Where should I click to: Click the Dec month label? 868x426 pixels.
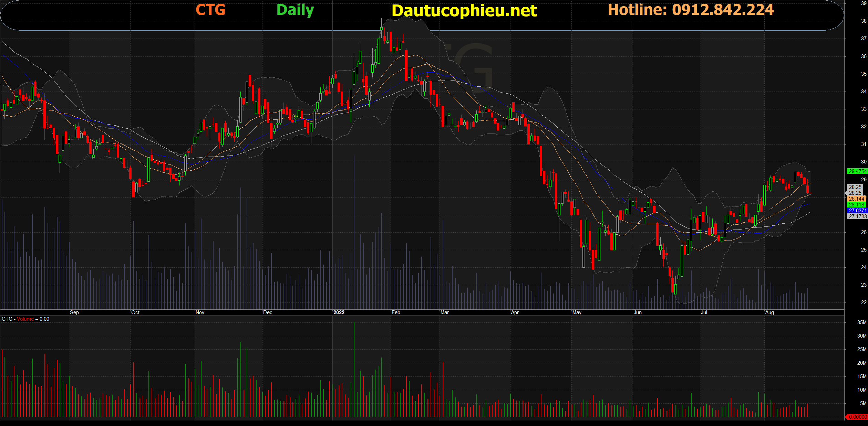point(268,312)
